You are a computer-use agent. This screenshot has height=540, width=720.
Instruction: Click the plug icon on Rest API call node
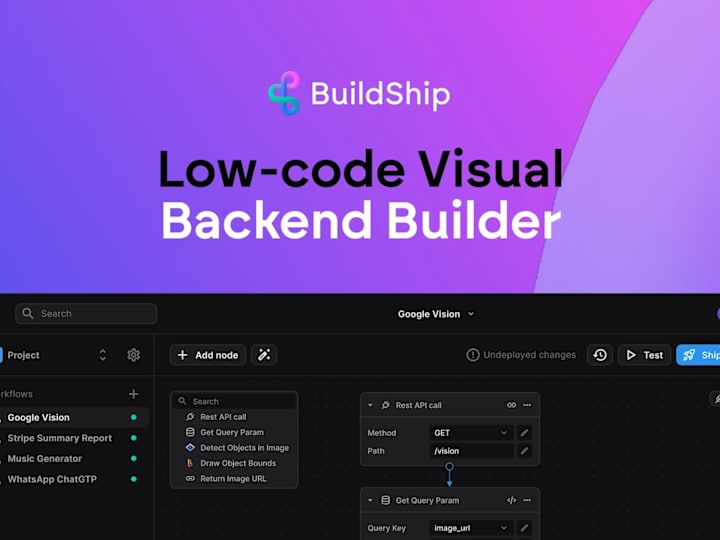click(x=385, y=405)
